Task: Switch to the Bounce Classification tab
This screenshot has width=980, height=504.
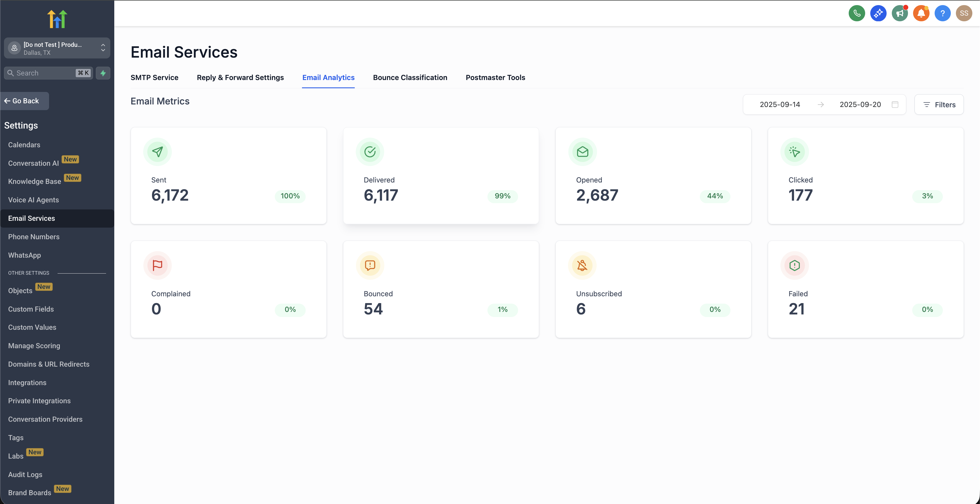Action: 410,77
